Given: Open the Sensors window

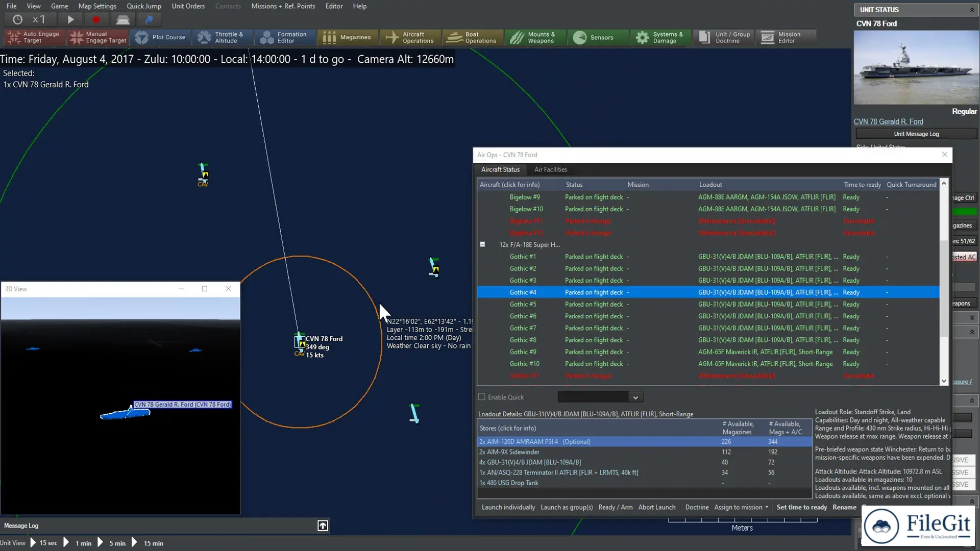Looking at the screenshot, I should [x=599, y=37].
